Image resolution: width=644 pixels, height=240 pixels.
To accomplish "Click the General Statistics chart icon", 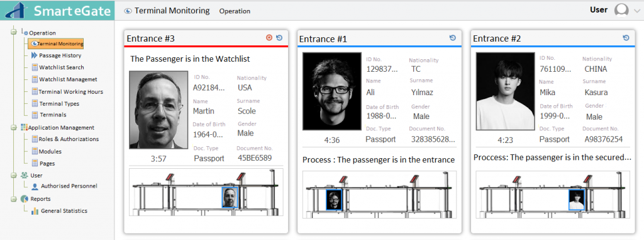I will [35, 211].
